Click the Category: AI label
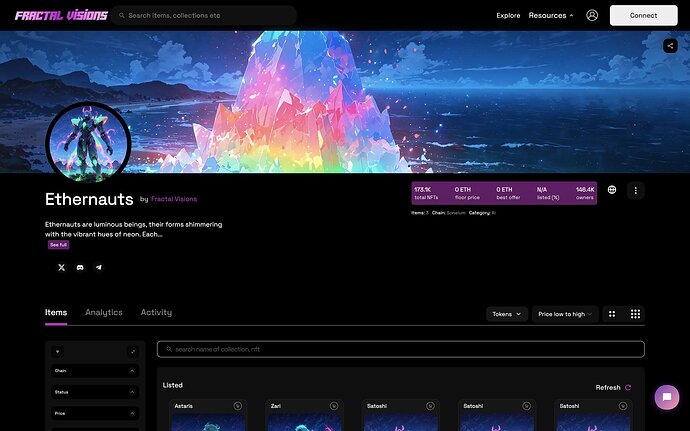This screenshot has width=690, height=431. 482,213
